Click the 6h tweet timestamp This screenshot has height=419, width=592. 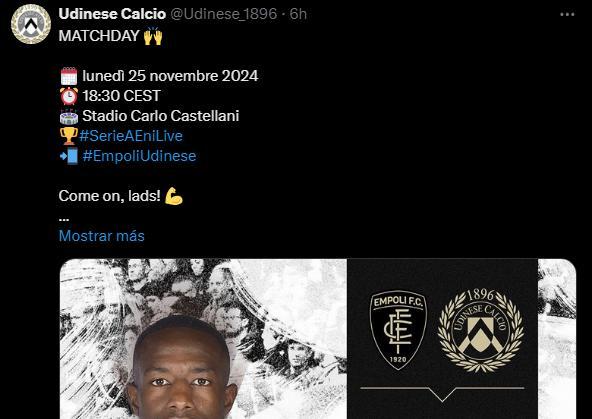[x=298, y=14]
